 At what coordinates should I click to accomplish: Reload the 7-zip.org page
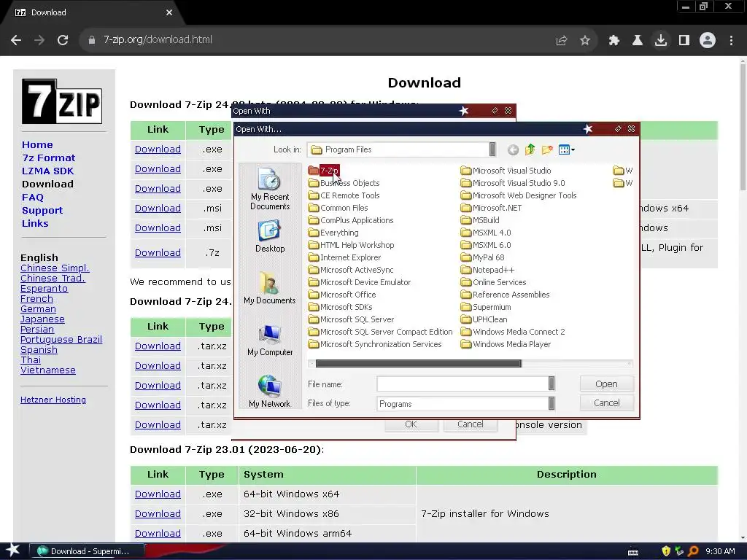(63, 40)
